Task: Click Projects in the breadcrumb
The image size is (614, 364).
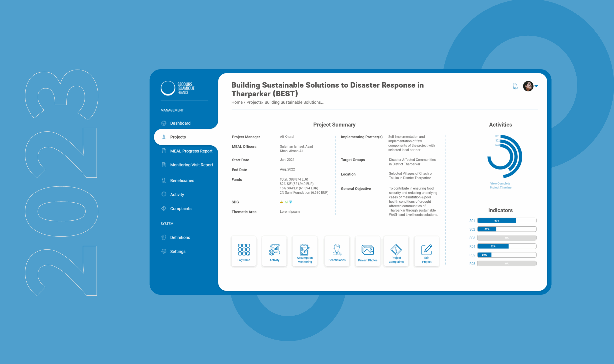Action: pos(254,102)
